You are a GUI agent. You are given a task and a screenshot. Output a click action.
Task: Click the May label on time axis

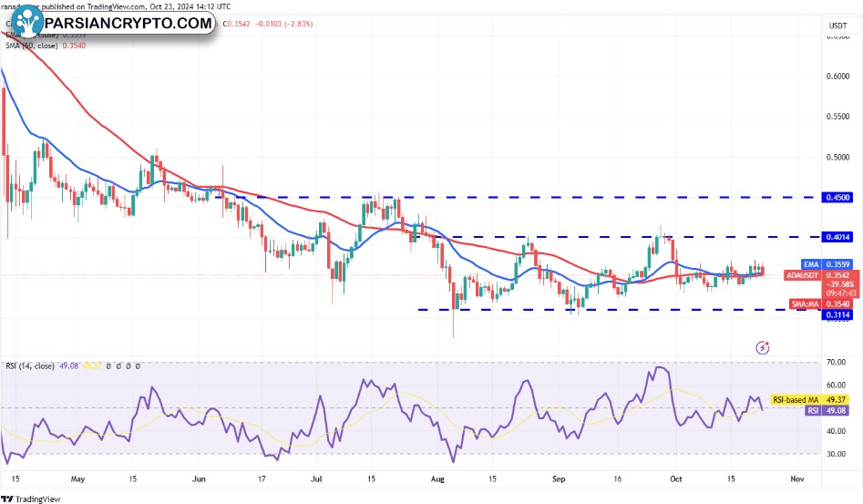pyautogui.click(x=77, y=479)
